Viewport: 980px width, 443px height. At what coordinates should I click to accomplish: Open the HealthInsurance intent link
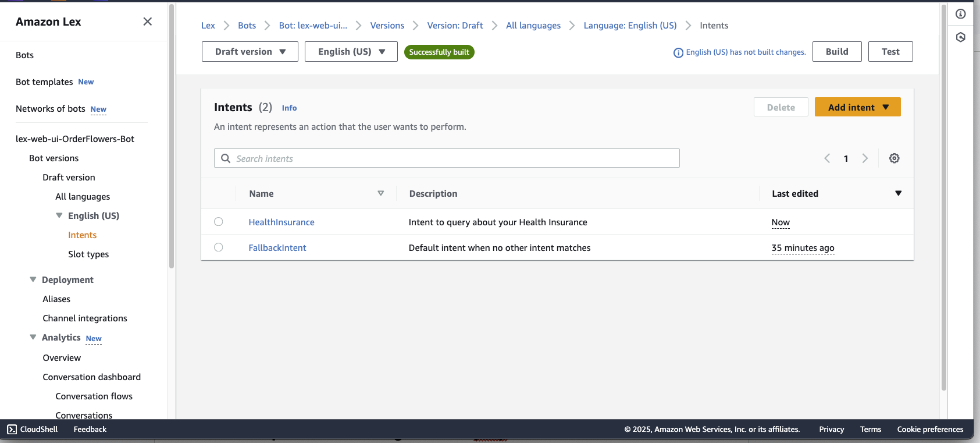(x=281, y=222)
